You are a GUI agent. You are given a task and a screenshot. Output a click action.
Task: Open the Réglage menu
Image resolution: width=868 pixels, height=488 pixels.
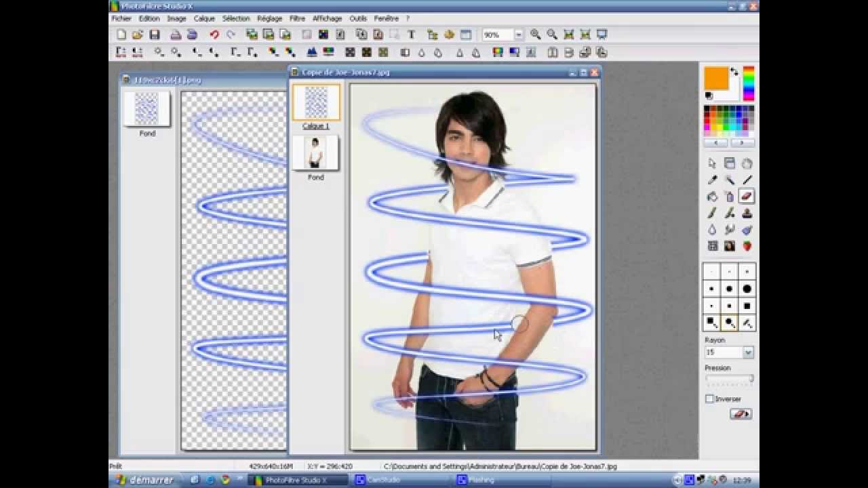pos(269,18)
